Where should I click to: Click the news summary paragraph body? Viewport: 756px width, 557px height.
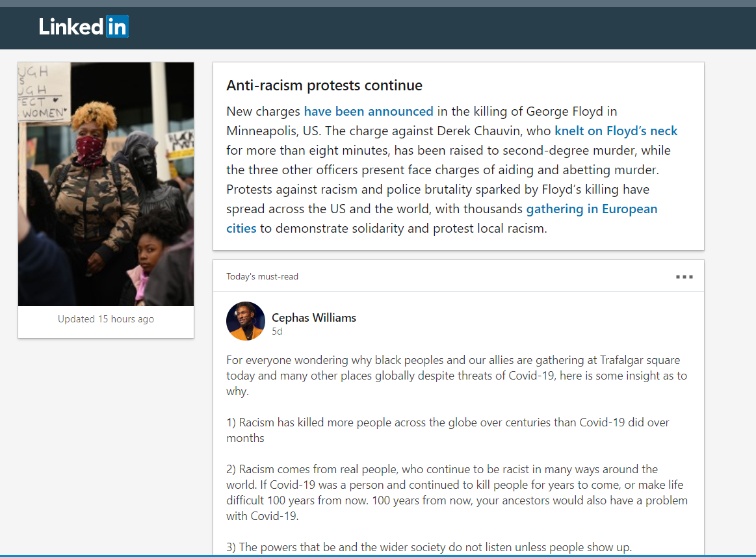point(452,170)
